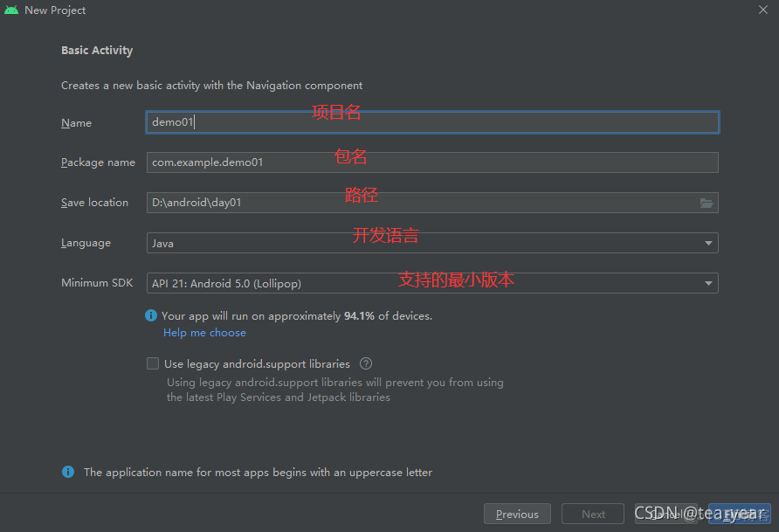Click the Android logo in the title bar
This screenshot has width=779, height=532.
point(11,10)
